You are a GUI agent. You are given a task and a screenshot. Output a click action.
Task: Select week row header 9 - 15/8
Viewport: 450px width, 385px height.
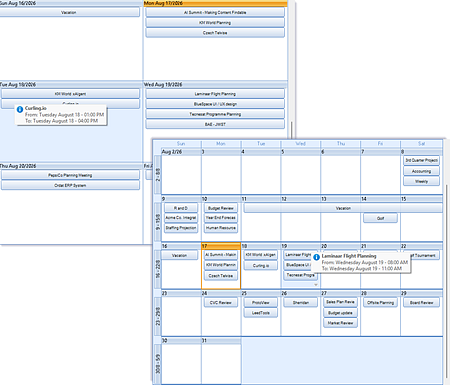pos(158,222)
